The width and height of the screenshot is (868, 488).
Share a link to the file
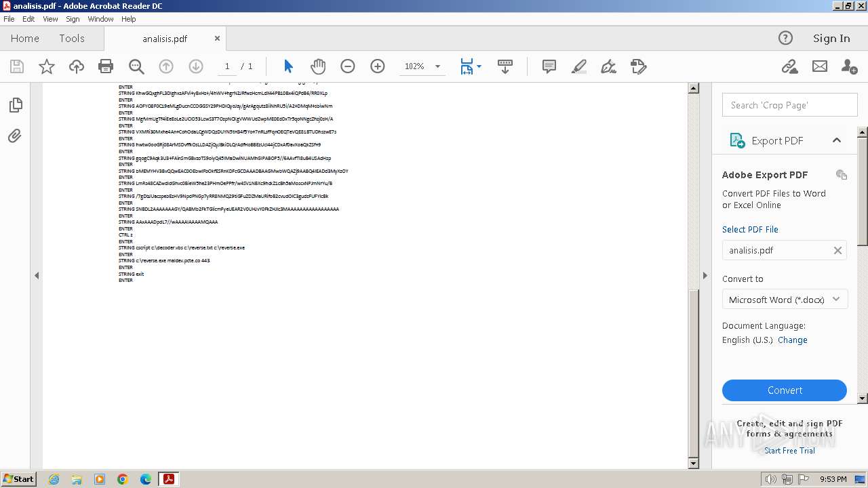point(789,66)
